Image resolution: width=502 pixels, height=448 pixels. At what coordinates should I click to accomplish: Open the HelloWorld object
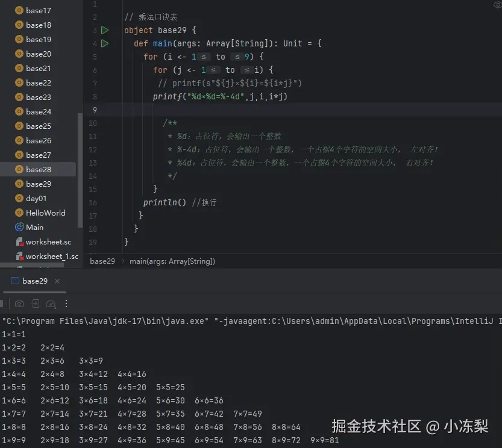(45, 213)
